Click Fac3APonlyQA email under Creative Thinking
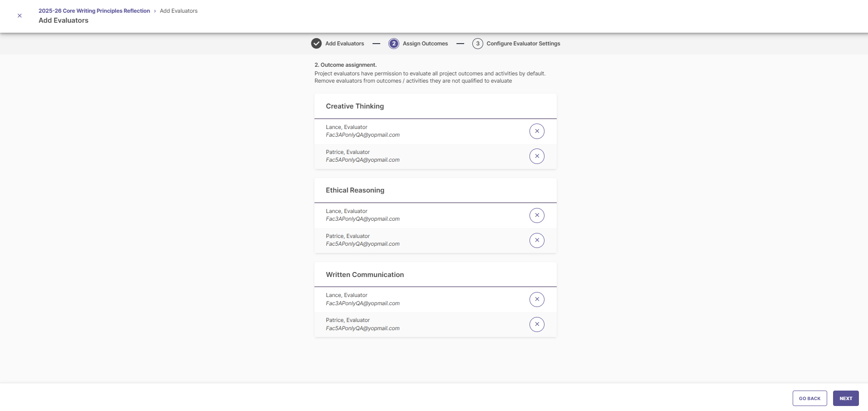This screenshot has height=411, width=868. click(x=363, y=135)
